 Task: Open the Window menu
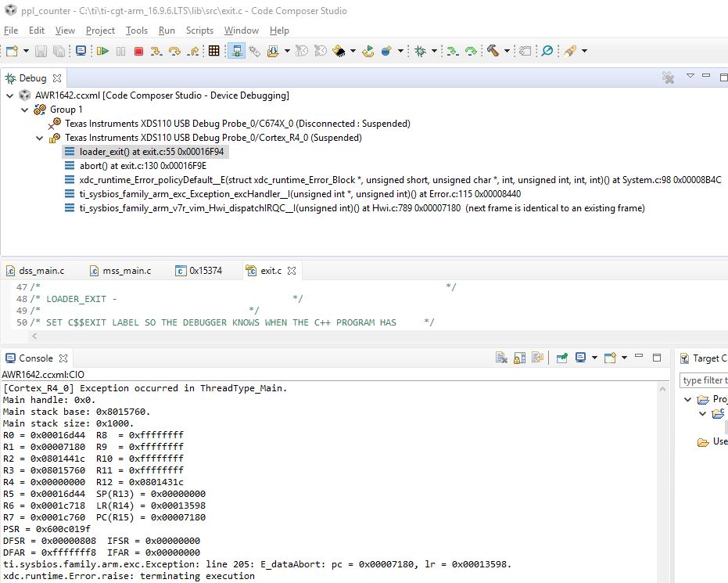click(242, 31)
